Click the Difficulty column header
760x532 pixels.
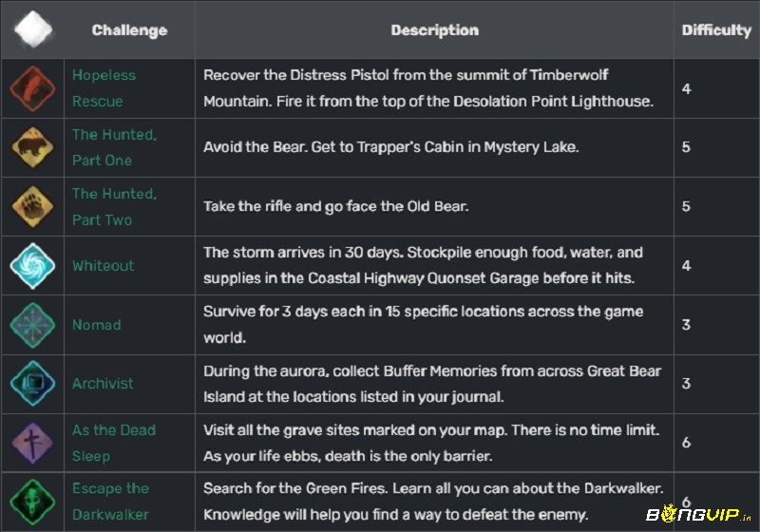[716, 30]
